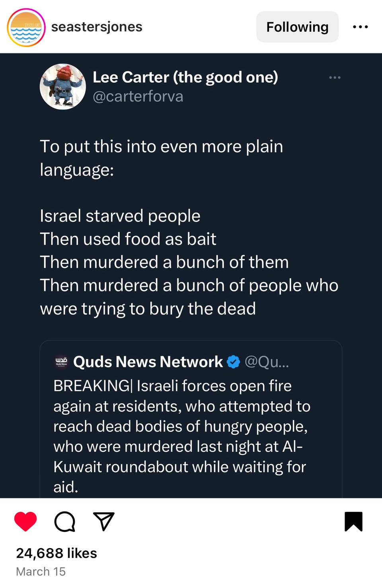Tap the quoted BREAKING tweet text

click(x=181, y=436)
